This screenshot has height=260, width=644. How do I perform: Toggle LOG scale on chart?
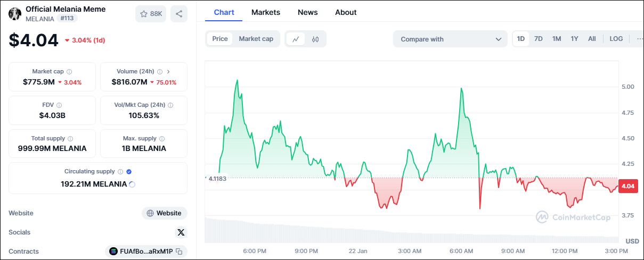point(616,39)
